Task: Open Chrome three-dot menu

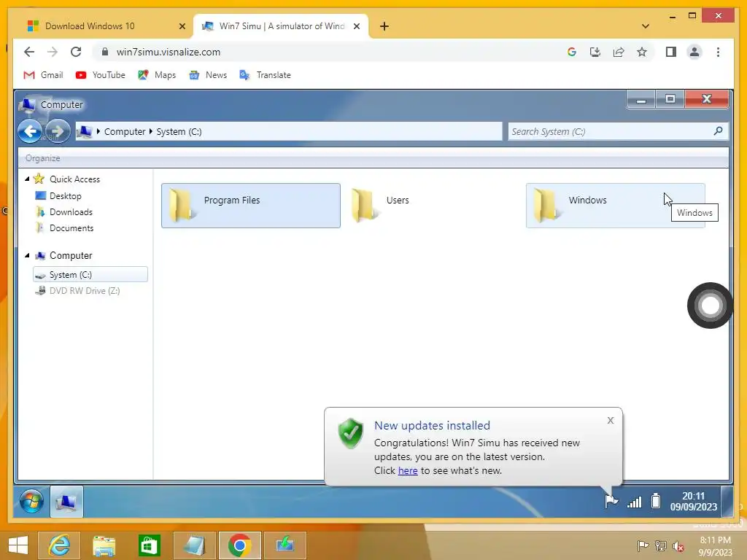Action: [x=718, y=52]
